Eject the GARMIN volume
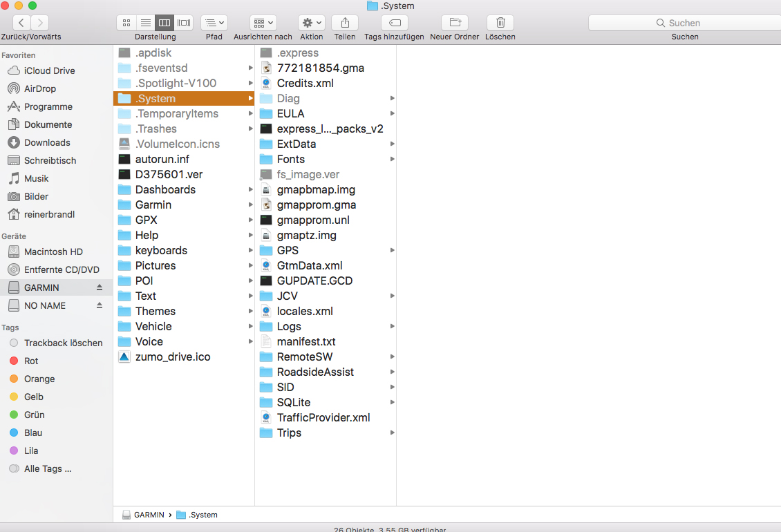 (x=100, y=287)
